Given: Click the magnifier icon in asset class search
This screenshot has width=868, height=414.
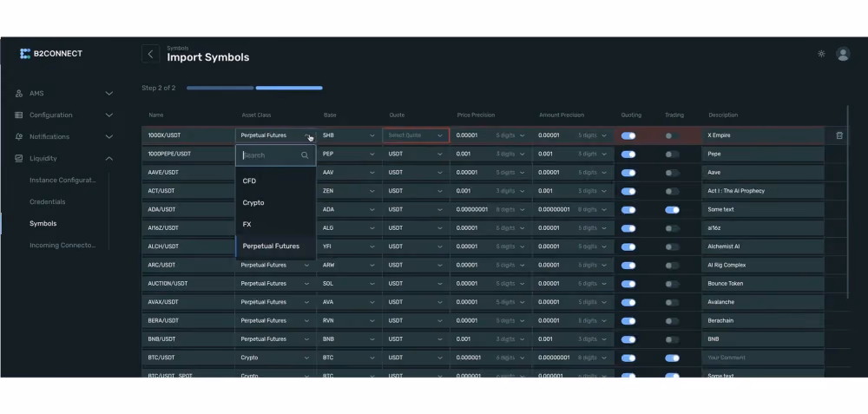Looking at the screenshot, I should pos(305,155).
